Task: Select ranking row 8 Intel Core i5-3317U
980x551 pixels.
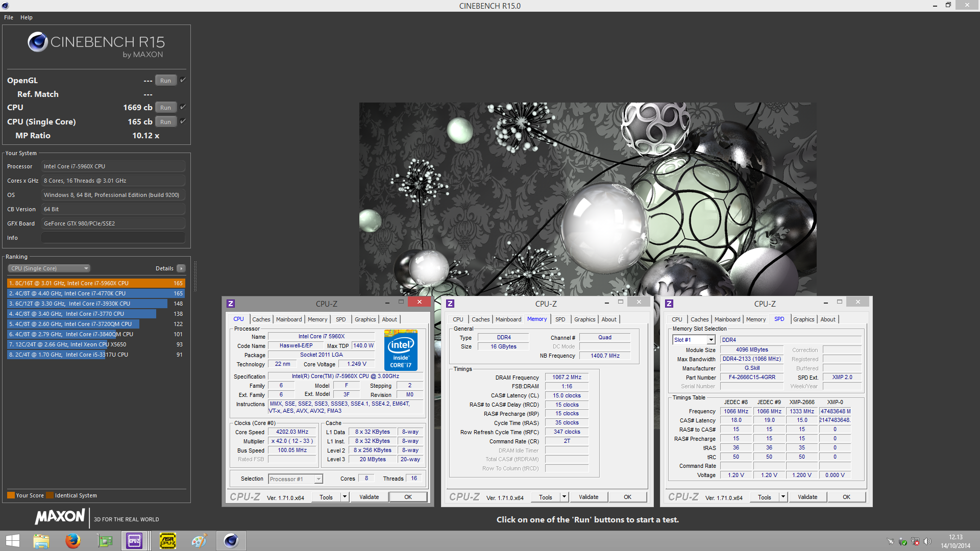Action: point(96,355)
